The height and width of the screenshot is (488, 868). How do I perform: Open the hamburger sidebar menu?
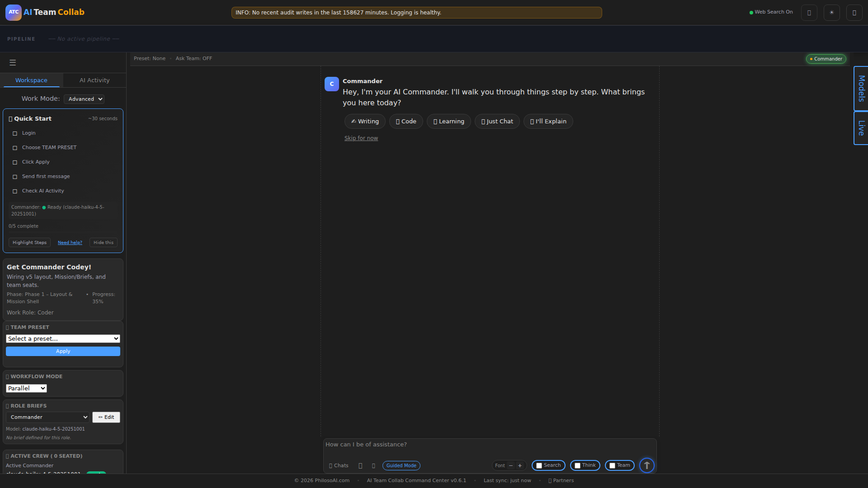click(x=13, y=63)
